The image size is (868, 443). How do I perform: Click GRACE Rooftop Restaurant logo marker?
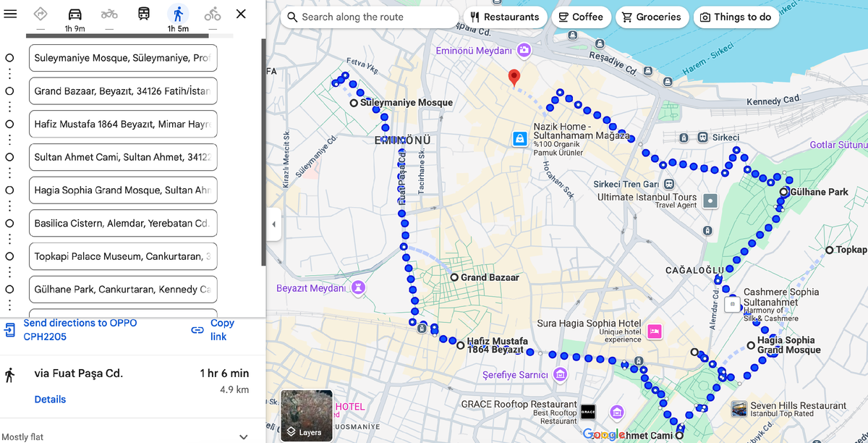(587, 412)
